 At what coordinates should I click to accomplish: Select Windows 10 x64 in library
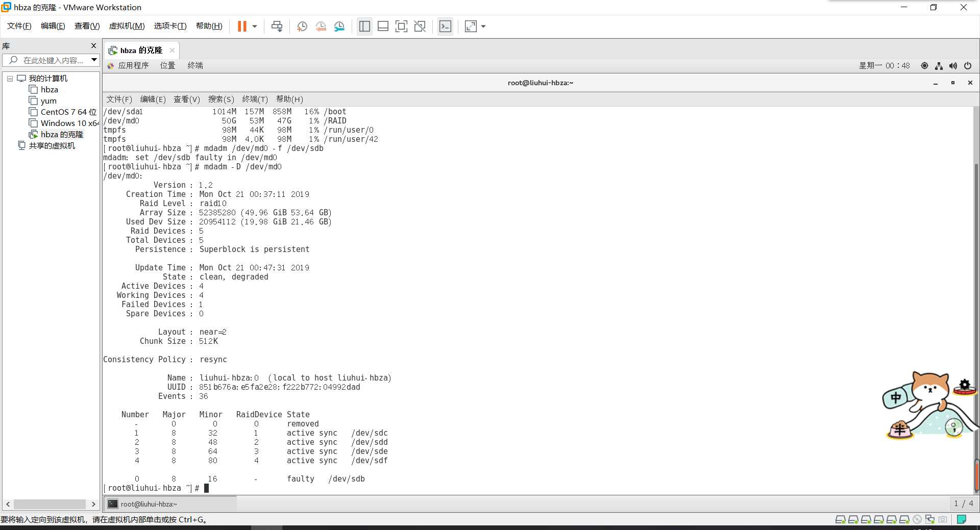point(64,123)
